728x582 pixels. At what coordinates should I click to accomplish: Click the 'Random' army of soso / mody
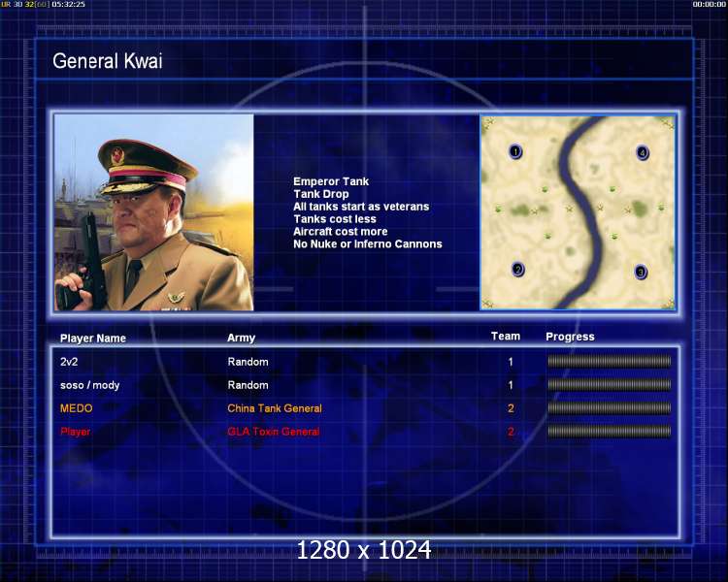248,385
